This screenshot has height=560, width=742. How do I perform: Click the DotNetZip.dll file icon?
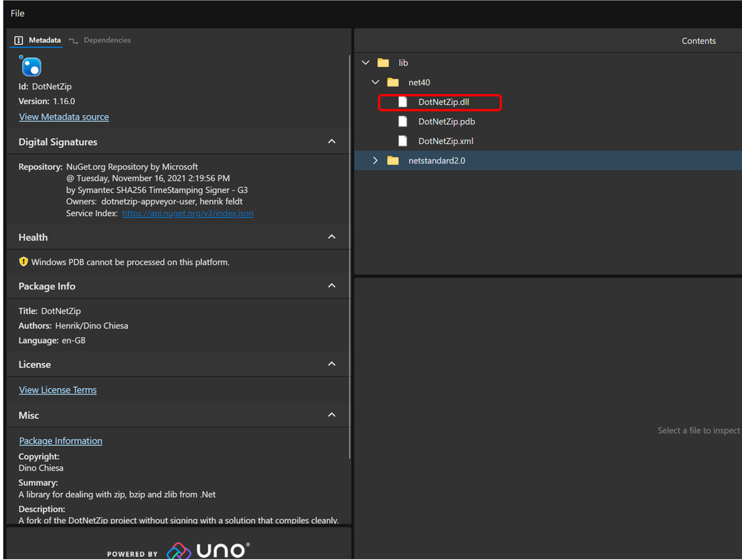(x=403, y=102)
